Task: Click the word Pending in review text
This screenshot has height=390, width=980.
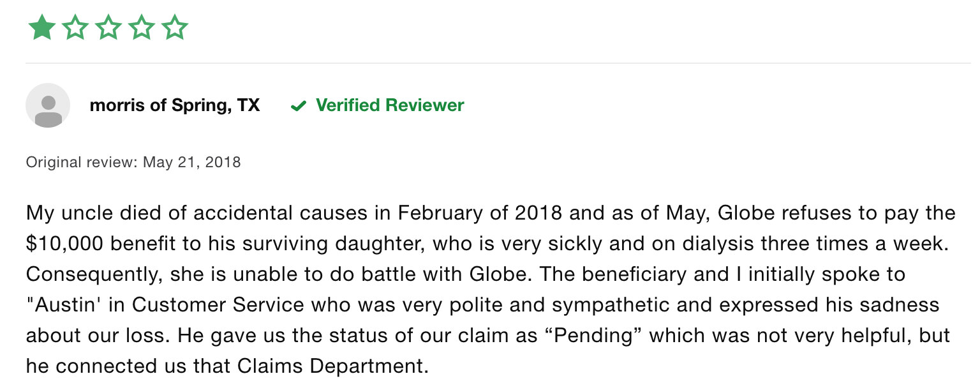Action: 592,336
